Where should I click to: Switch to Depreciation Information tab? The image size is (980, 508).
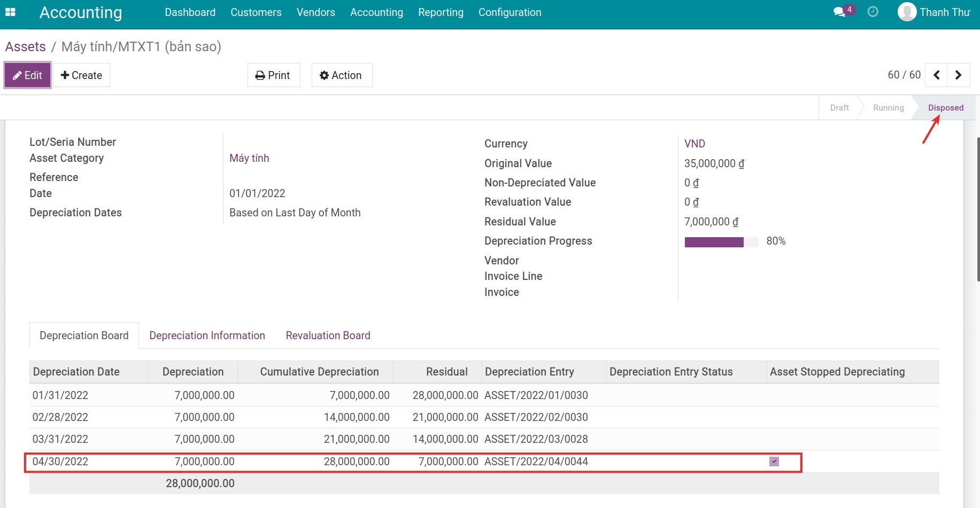[207, 335]
